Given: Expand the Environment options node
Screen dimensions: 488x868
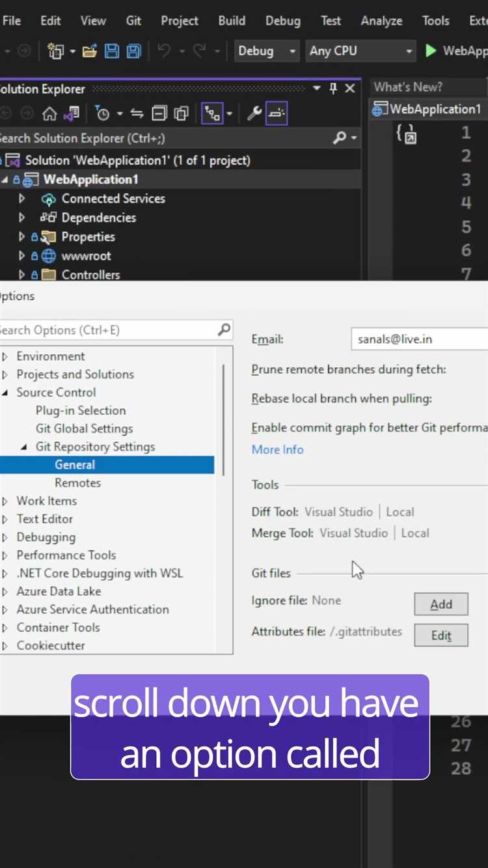Looking at the screenshot, I should 5,356.
